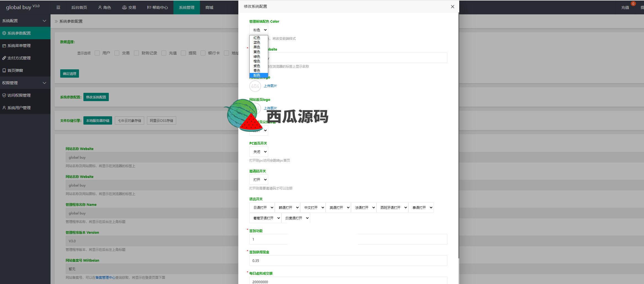Click the 每日虚拟成交额 input field
This screenshot has width=644, height=284.
click(x=348, y=280)
